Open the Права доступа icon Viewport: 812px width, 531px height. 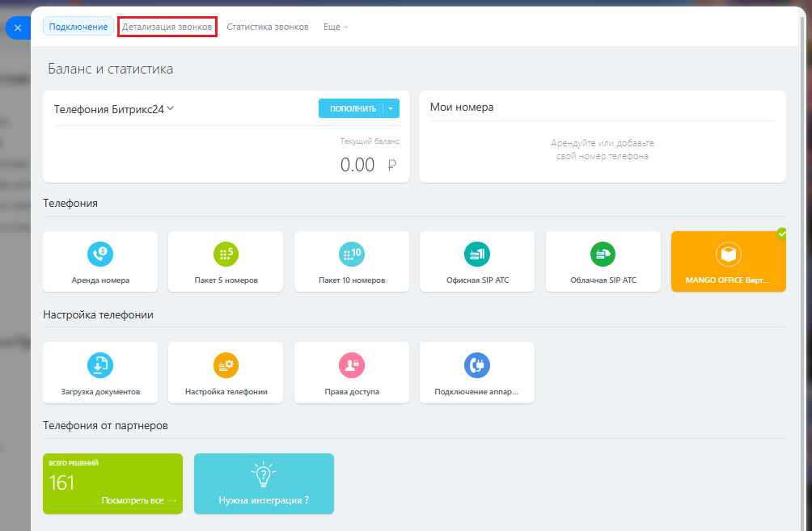(352, 365)
